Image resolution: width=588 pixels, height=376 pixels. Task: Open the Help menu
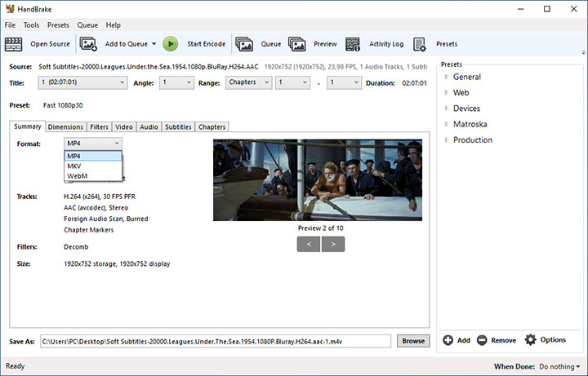tap(113, 25)
